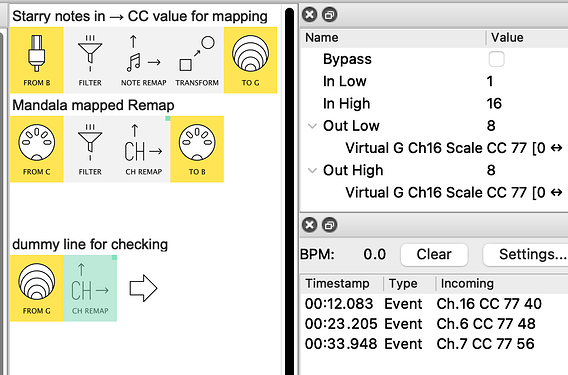This screenshot has width=568, height=375.
Task: Select FILTER block in Mandala line
Action: pyautogui.click(x=90, y=149)
